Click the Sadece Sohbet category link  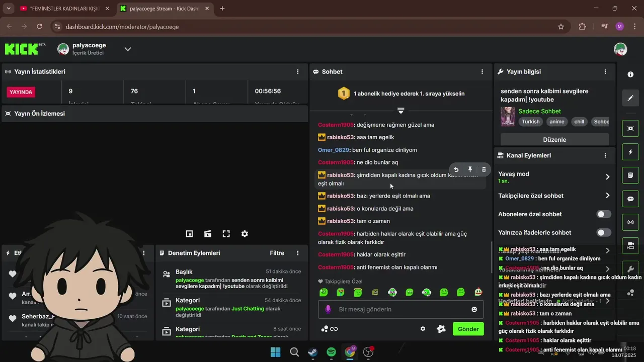coord(539,111)
